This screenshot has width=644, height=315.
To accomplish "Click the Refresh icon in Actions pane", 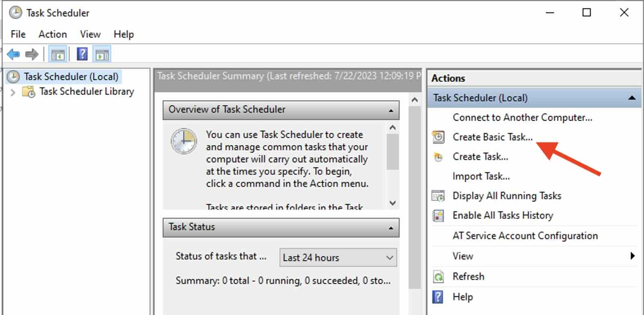I will tap(438, 277).
